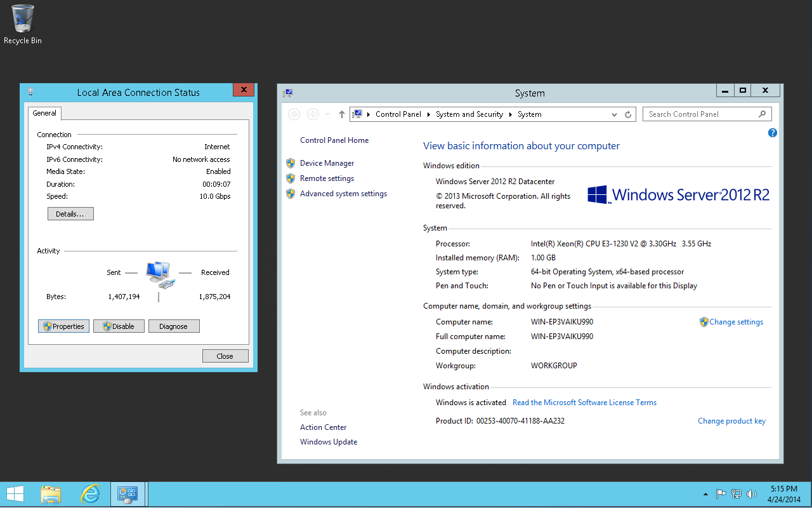Open the volume speaker tray icon

point(752,494)
